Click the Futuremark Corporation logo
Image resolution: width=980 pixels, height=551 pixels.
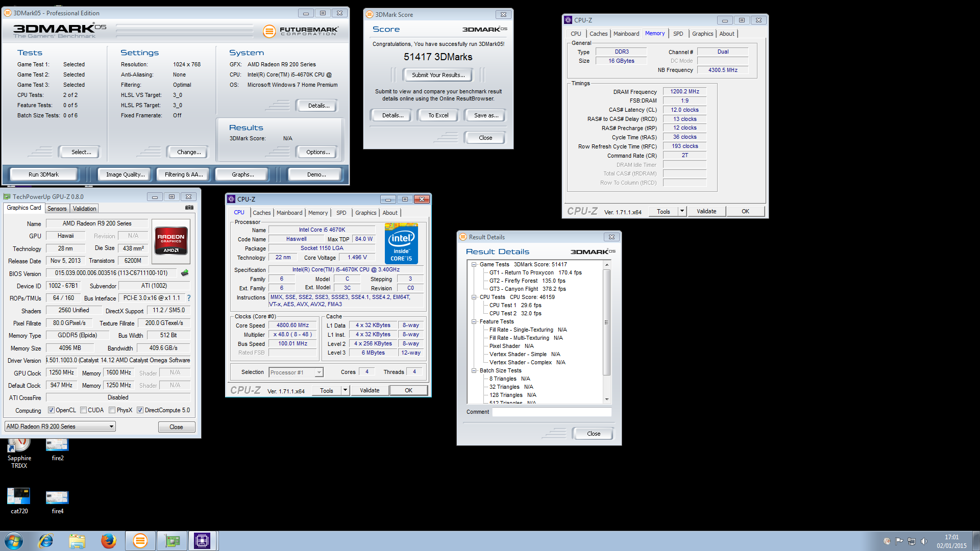pyautogui.click(x=301, y=31)
